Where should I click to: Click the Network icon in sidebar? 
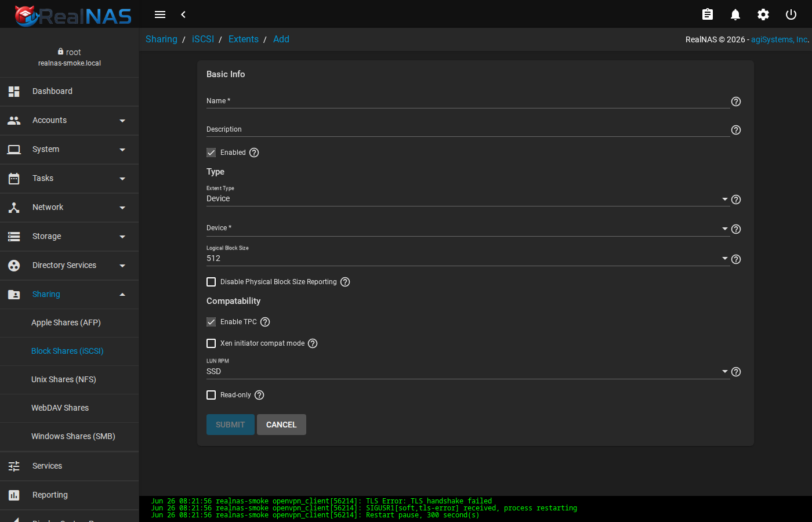pyautogui.click(x=14, y=208)
